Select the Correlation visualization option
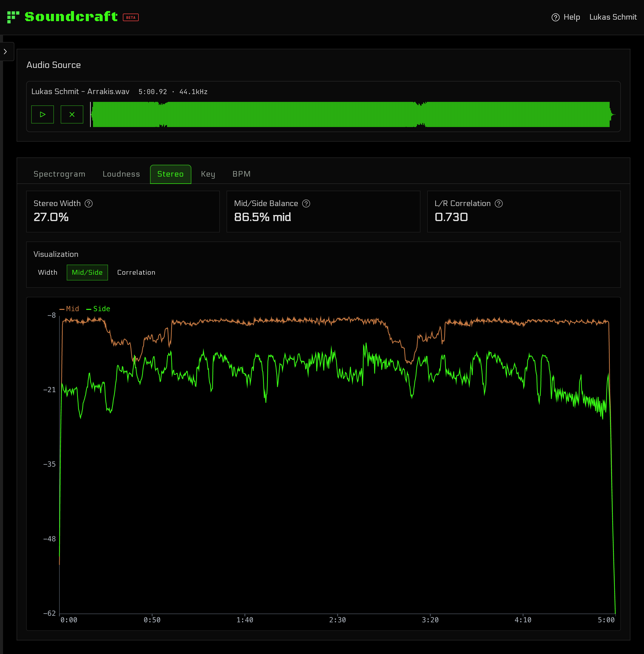This screenshot has height=654, width=644. tap(136, 272)
